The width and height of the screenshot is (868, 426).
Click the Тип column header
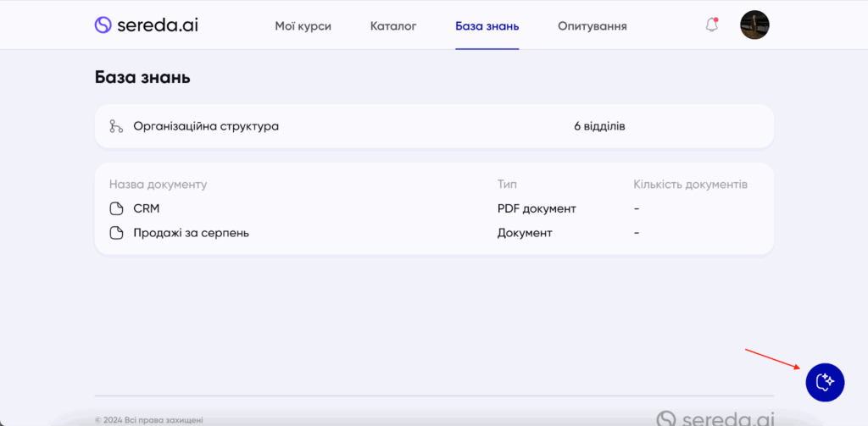coord(507,184)
